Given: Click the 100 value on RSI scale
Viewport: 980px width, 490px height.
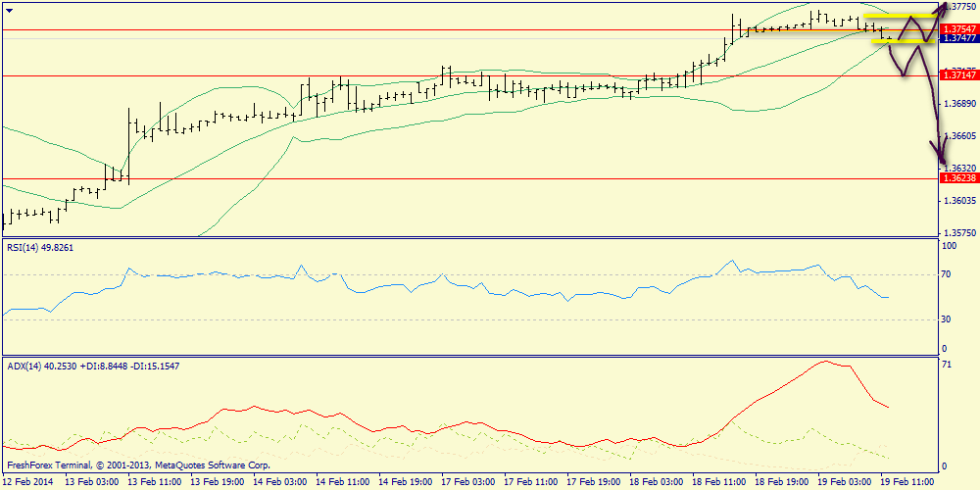Looking at the screenshot, I should 949,246.
